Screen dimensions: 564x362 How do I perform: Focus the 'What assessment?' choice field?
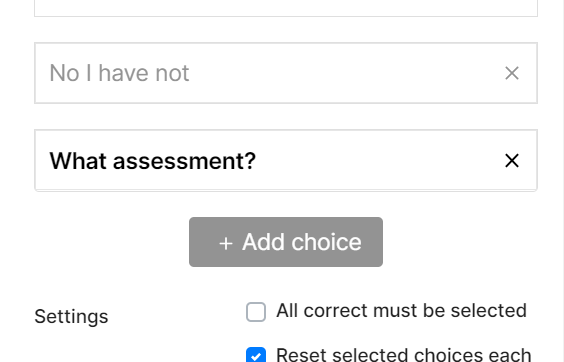pos(286,160)
